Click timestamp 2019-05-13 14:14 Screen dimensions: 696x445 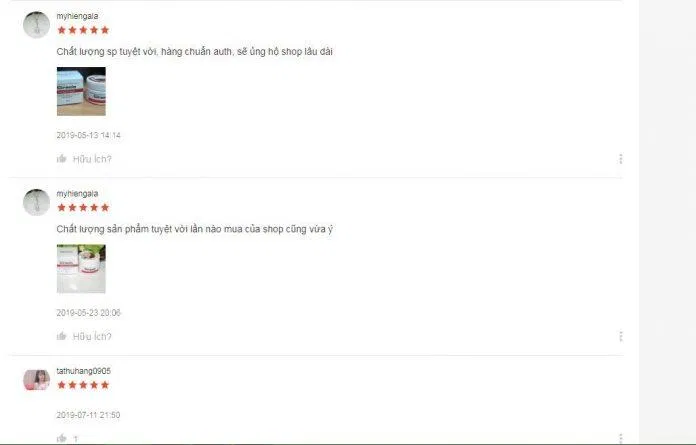88,135
